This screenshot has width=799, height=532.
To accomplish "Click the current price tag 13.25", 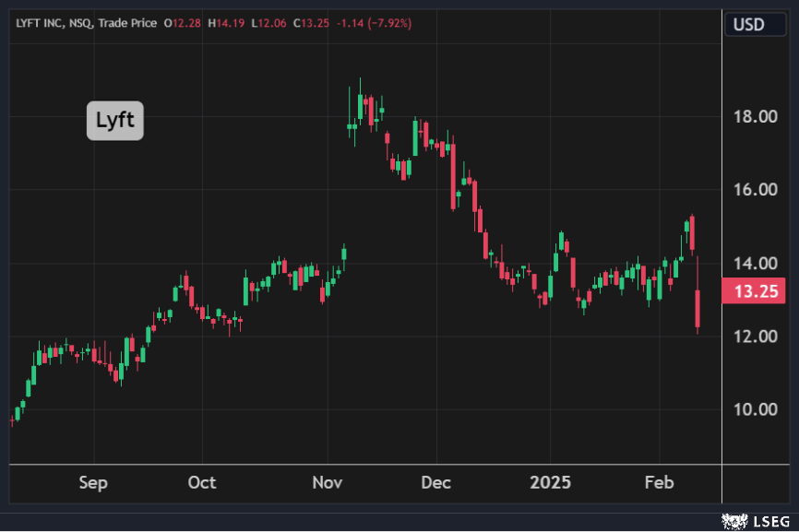I will 756,292.
